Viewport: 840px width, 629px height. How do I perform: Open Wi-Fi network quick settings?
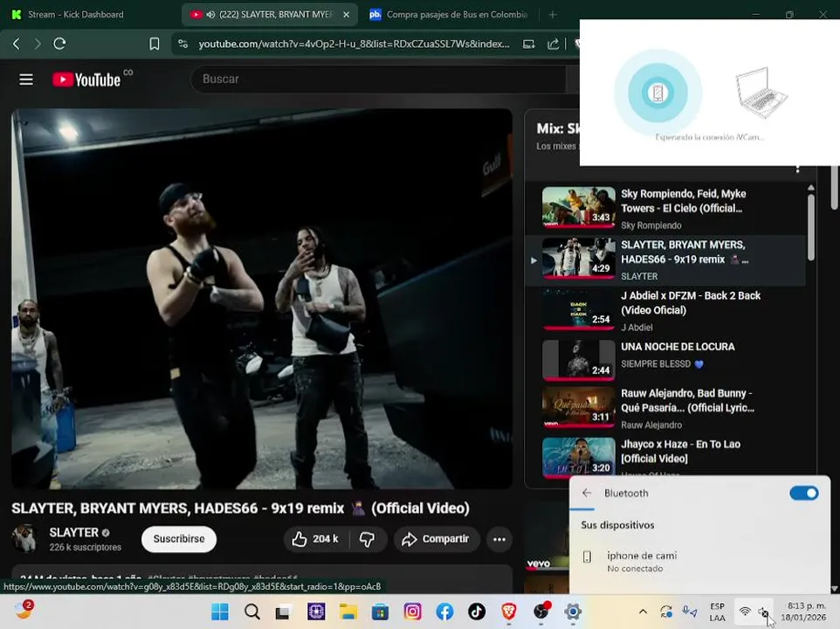(745, 612)
